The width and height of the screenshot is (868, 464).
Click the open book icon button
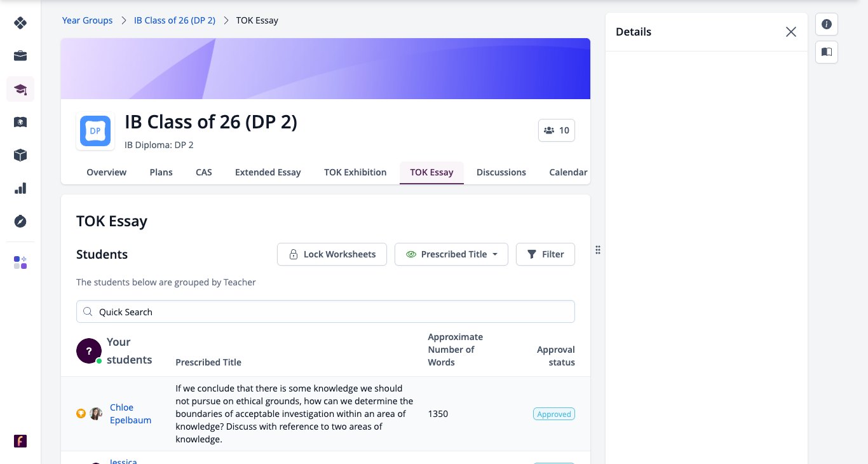[x=827, y=52]
